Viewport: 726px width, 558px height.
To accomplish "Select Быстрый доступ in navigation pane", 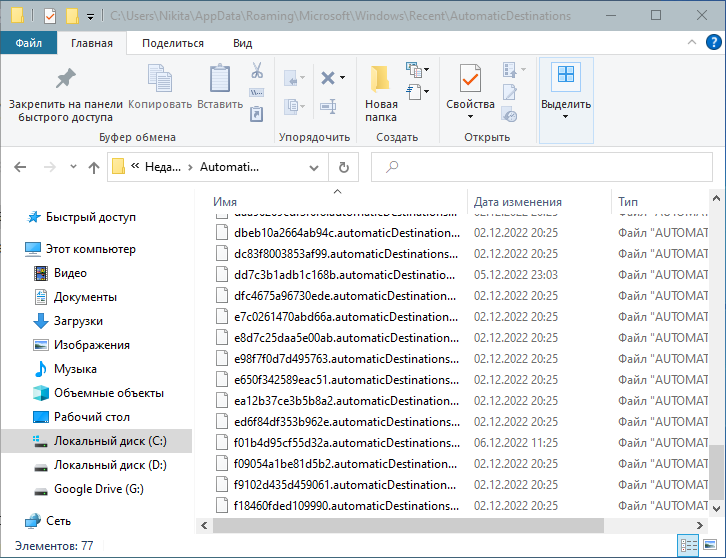I will pos(91,217).
